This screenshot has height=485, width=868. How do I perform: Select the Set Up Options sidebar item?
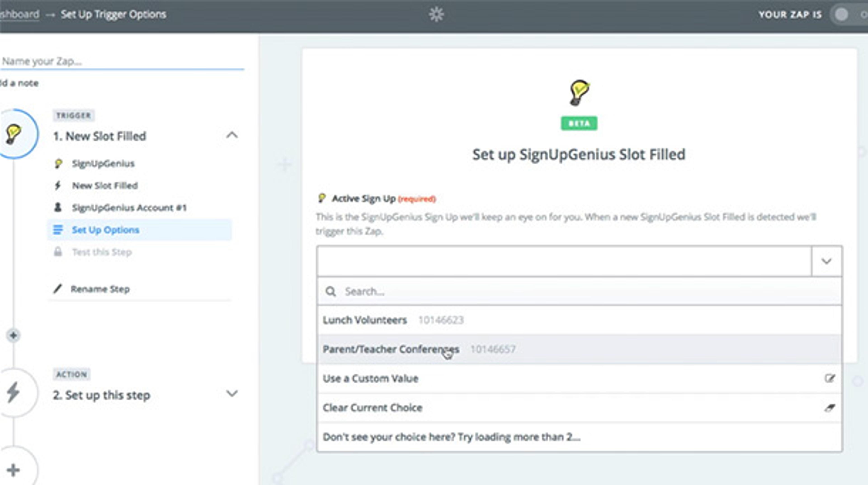pos(106,230)
